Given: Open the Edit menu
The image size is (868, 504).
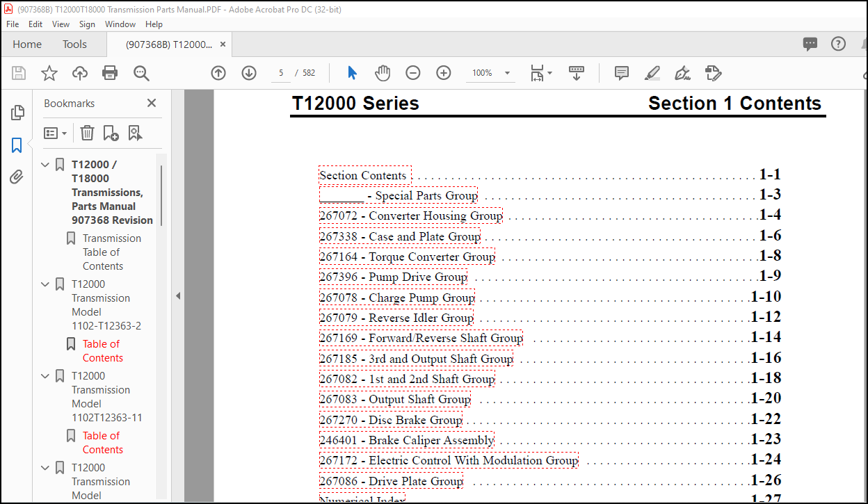Looking at the screenshot, I should [x=35, y=24].
